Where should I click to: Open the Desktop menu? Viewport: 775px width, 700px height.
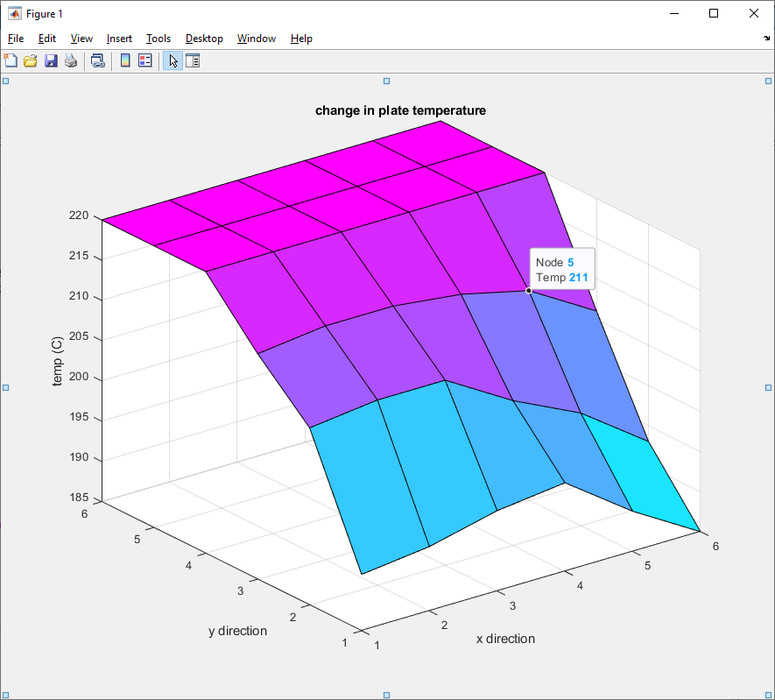click(204, 39)
